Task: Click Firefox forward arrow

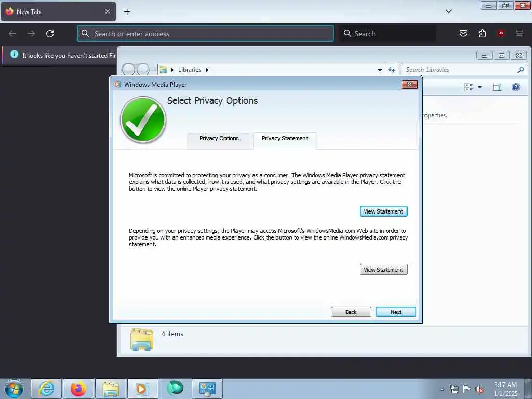Action: click(x=31, y=34)
